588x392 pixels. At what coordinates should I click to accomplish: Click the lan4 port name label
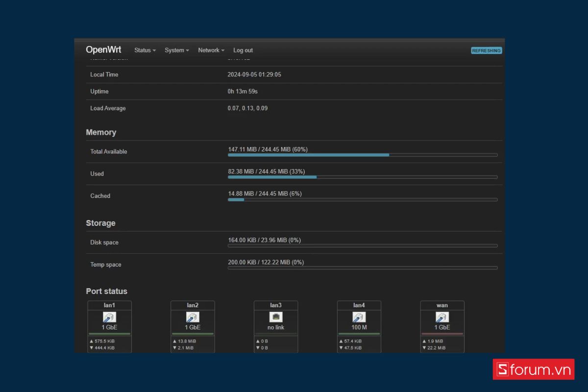(359, 305)
